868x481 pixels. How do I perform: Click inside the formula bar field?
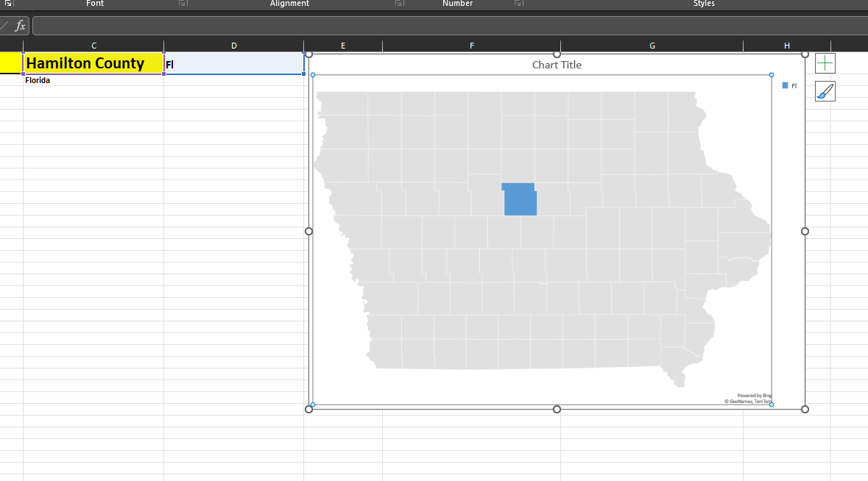coord(450,26)
